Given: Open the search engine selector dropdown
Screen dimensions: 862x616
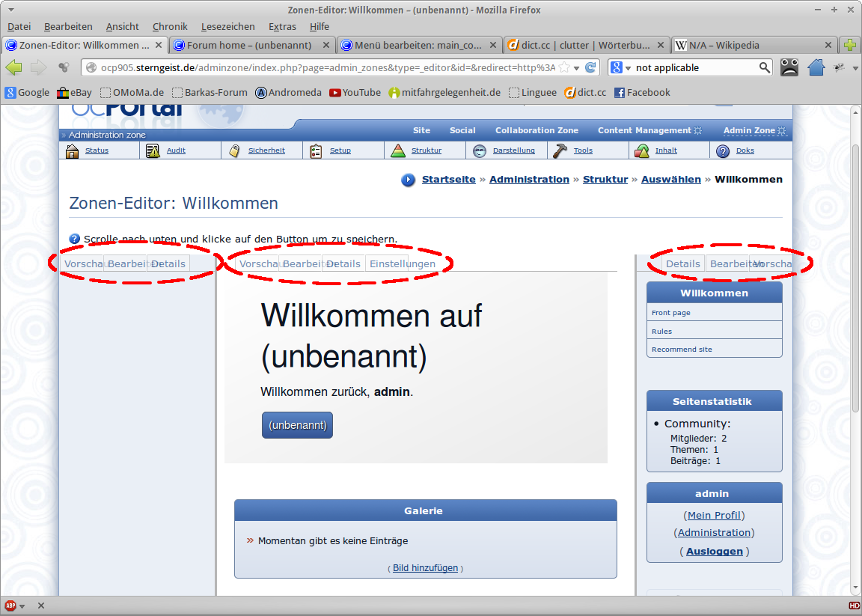Looking at the screenshot, I should (x=620, y=67).
